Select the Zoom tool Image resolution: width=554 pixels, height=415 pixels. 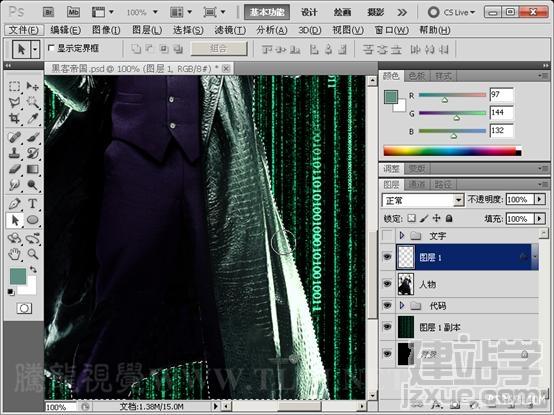[x=33, y=254]
